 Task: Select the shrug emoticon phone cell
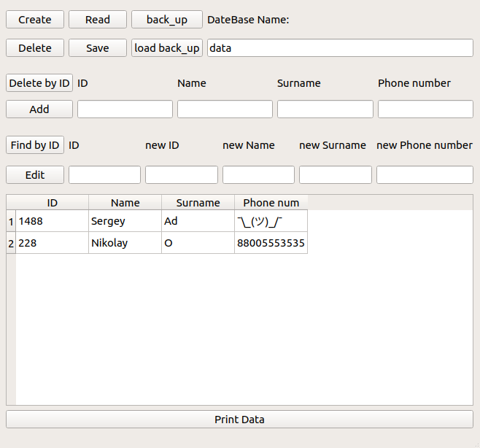pyautogui.click(x=271, y=221)
